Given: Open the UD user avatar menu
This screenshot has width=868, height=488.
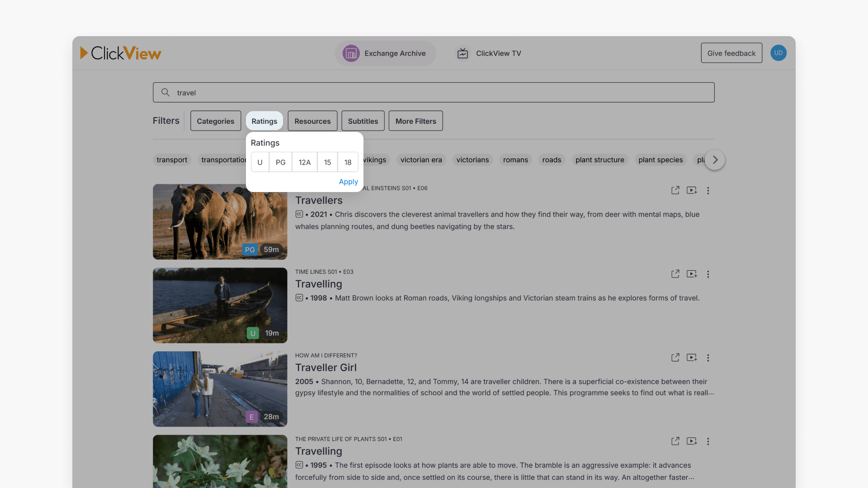Looking at the screenshot, I should click(x=778, y=53).
